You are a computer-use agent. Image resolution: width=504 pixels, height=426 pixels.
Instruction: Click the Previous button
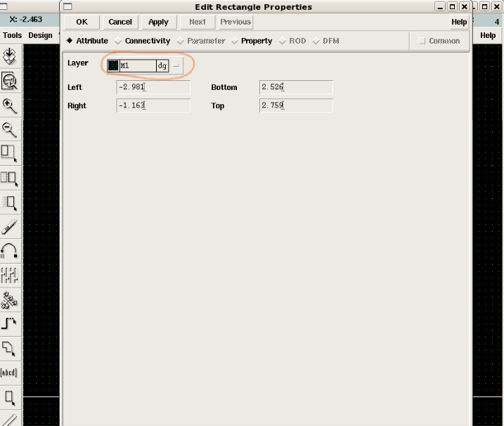[235, 22]
